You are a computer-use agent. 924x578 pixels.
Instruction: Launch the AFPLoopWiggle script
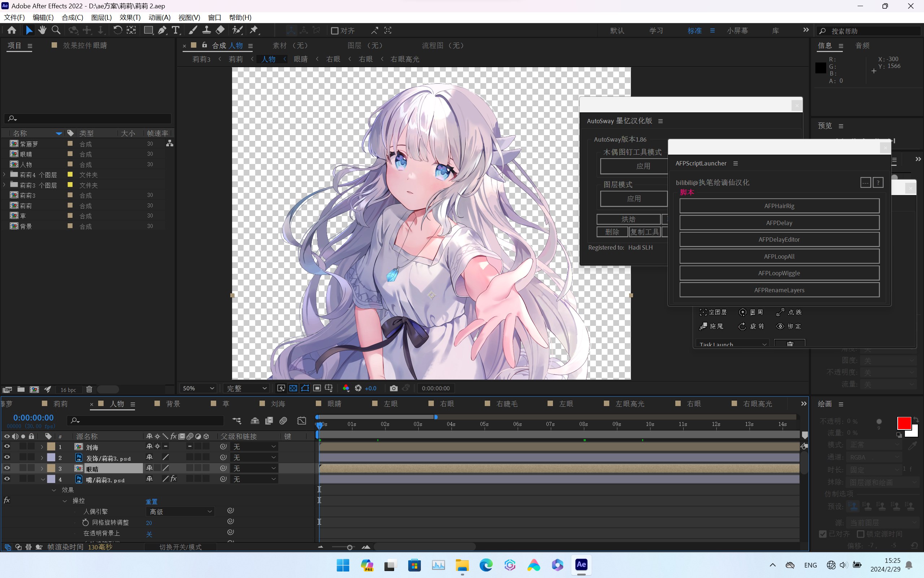click(x=779, y=273)
